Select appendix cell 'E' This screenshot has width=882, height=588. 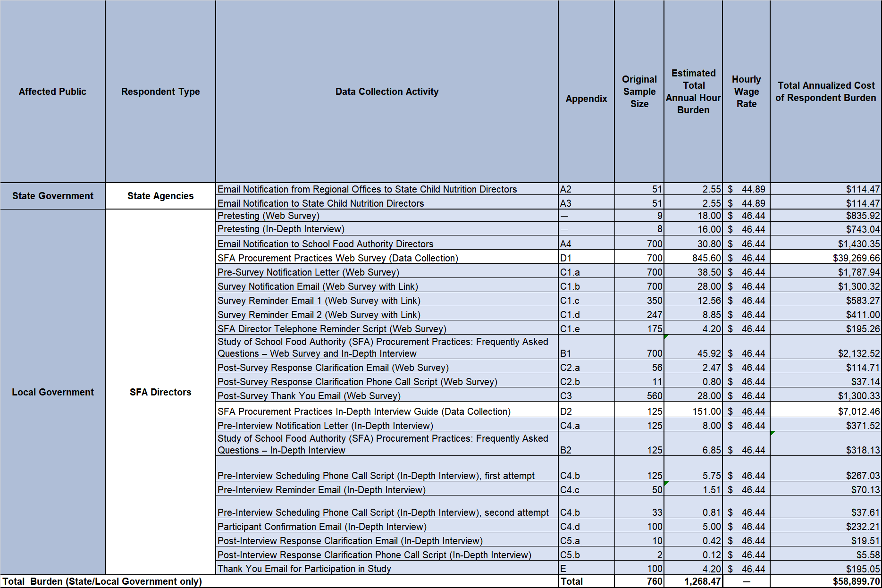click(x=586, y=568)
